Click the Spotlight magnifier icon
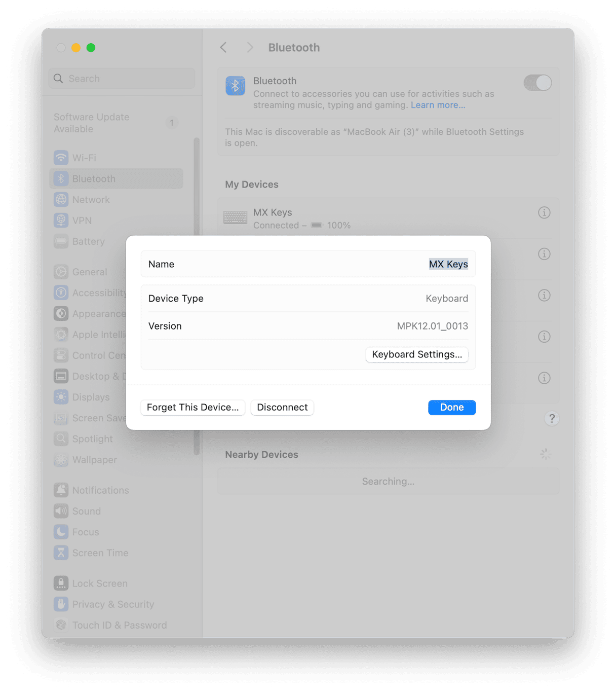Image resolution: width=616 pixels, height=693 pixels. 61,439
